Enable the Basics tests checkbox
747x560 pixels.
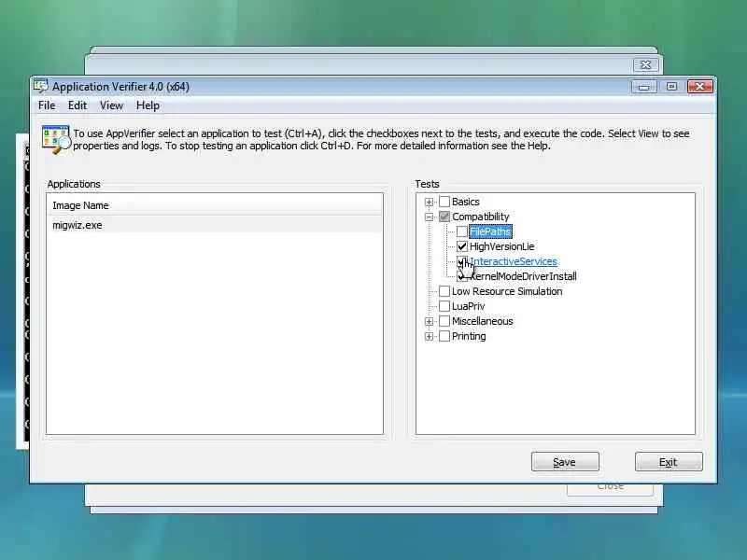click(x=444, y=202)
